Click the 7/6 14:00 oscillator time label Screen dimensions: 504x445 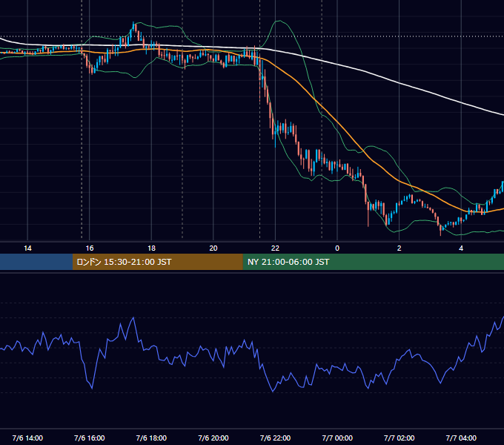(x=27, y=438)
